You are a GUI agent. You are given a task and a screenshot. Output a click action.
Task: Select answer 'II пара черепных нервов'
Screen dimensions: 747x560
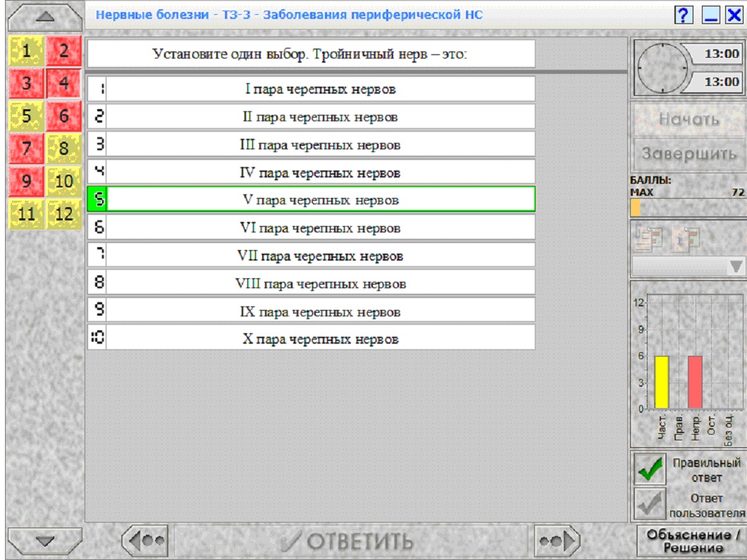[x=311, y=117]
